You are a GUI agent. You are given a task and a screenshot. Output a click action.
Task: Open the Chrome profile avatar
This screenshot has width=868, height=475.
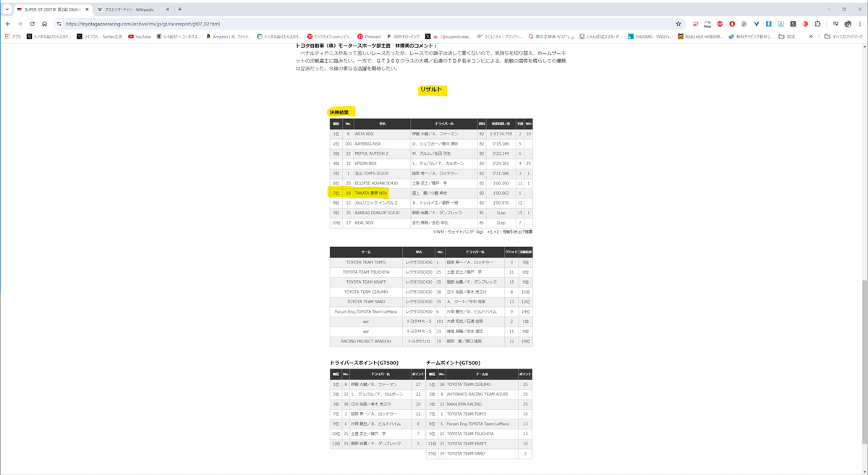tap(848, 23)
